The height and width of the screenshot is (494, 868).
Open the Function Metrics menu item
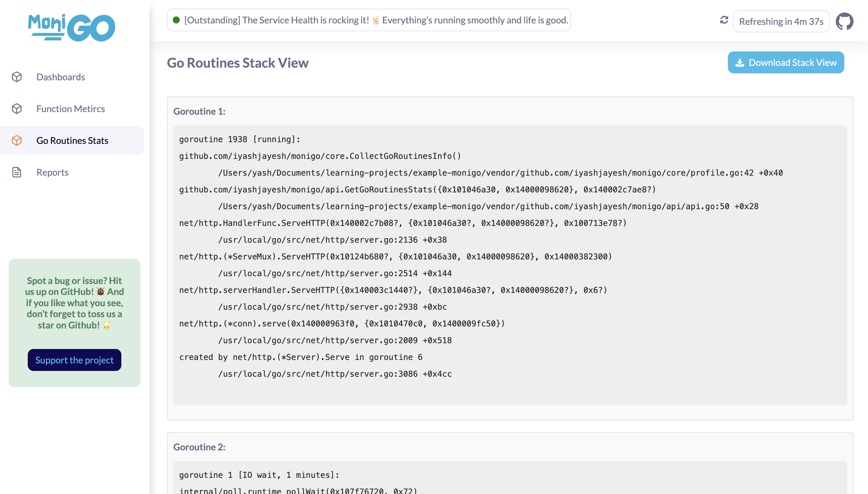tap(71, 109)
